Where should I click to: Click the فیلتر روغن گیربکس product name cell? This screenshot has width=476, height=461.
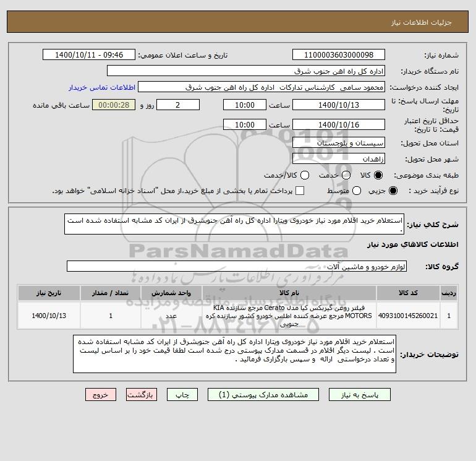289,316
